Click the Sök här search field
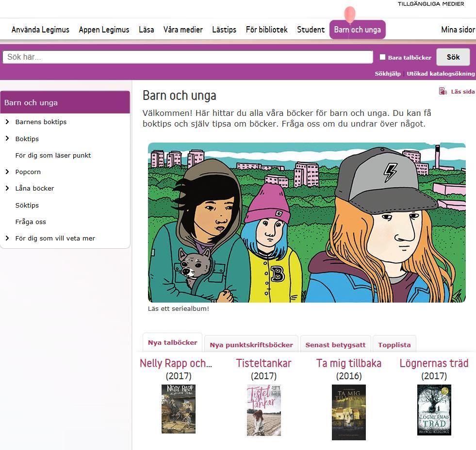This screenshot has height=450, width=476. click(x=188, y=57)
